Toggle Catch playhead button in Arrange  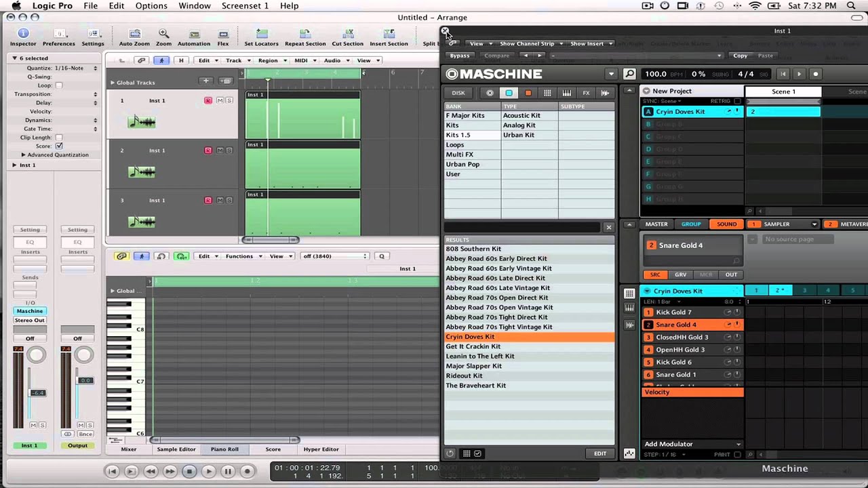pos(161,60)
